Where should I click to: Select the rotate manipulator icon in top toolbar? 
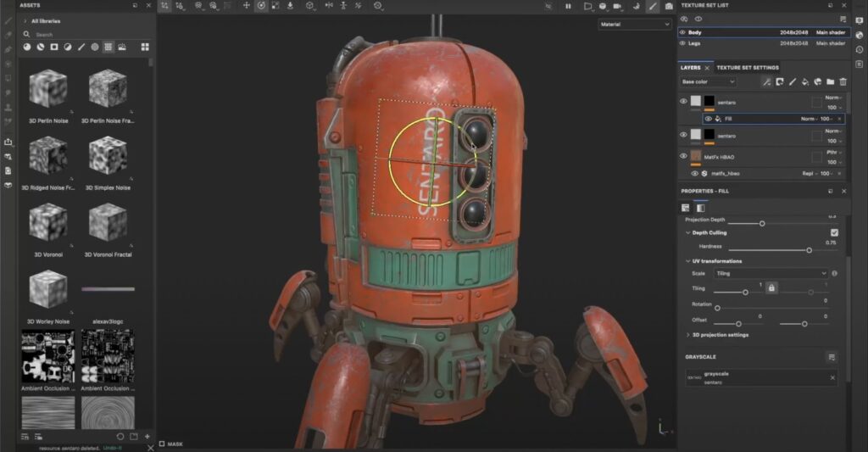[261, 6]
